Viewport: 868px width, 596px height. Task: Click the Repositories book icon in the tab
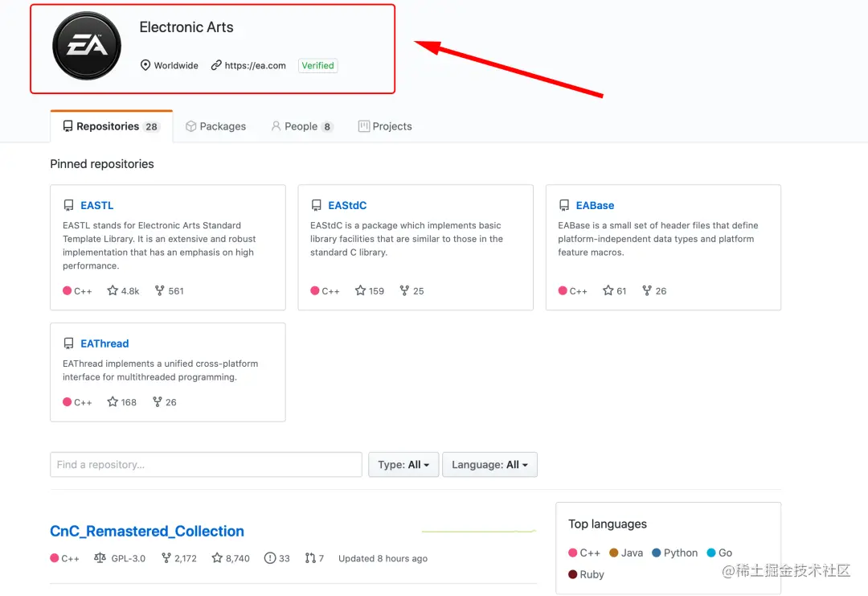pyautogui.click(x=68, y=126)
